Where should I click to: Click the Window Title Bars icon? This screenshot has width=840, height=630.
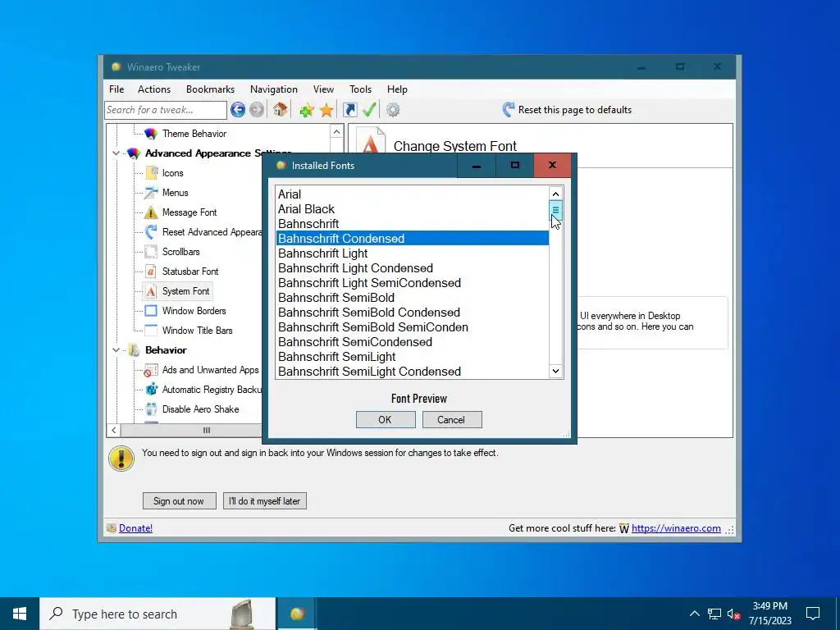[151, 330]
